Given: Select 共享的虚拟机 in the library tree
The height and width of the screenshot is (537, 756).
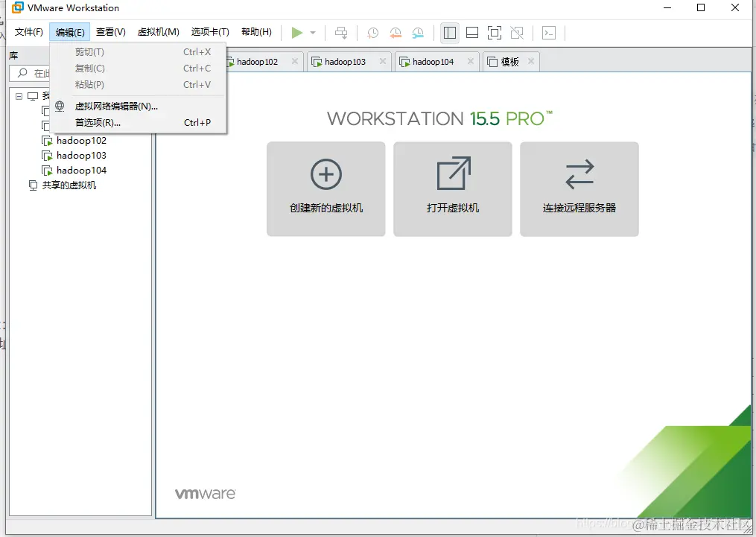Looking at the screenshot, I should pos(69,185).
